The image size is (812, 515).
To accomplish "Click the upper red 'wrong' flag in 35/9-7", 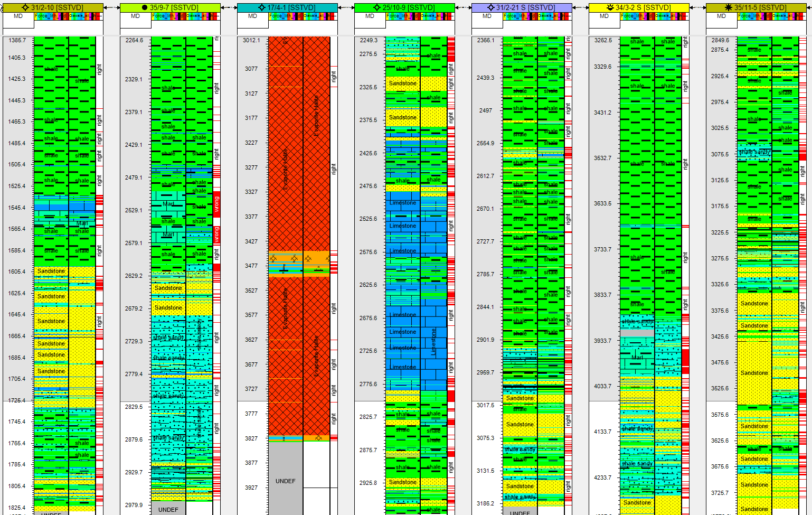I will coord(216,204).
